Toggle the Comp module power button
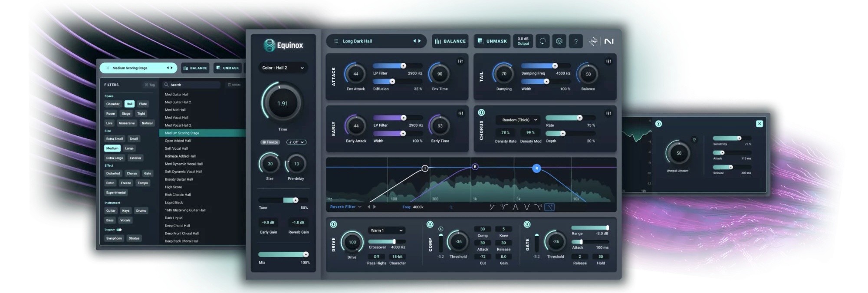 pyautogui.click(x=430, y=224)
